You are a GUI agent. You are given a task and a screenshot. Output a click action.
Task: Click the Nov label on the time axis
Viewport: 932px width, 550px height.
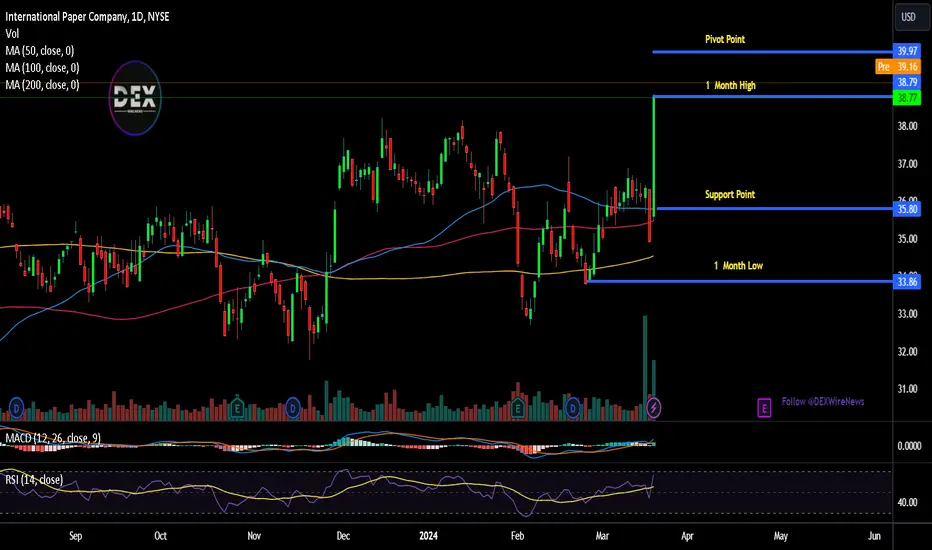(254, 536)
